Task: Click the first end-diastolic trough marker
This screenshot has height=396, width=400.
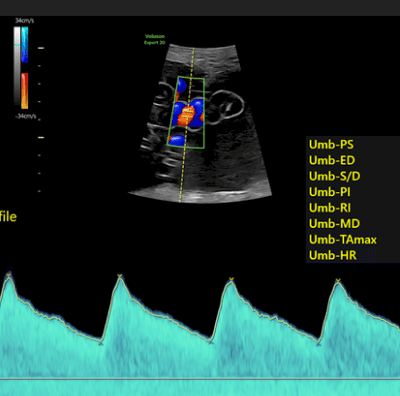Action: click(x=101, y=342)
